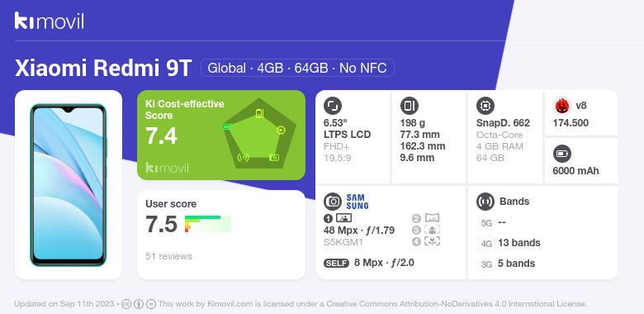
Task: Click the Samsung sensor brand logo
Action: [357, 202]
